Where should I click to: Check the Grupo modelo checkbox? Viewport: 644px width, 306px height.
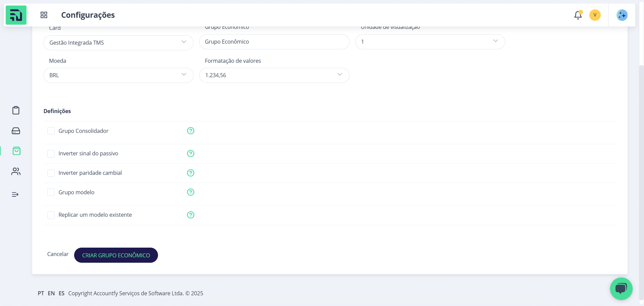click(x=51, y=192)
